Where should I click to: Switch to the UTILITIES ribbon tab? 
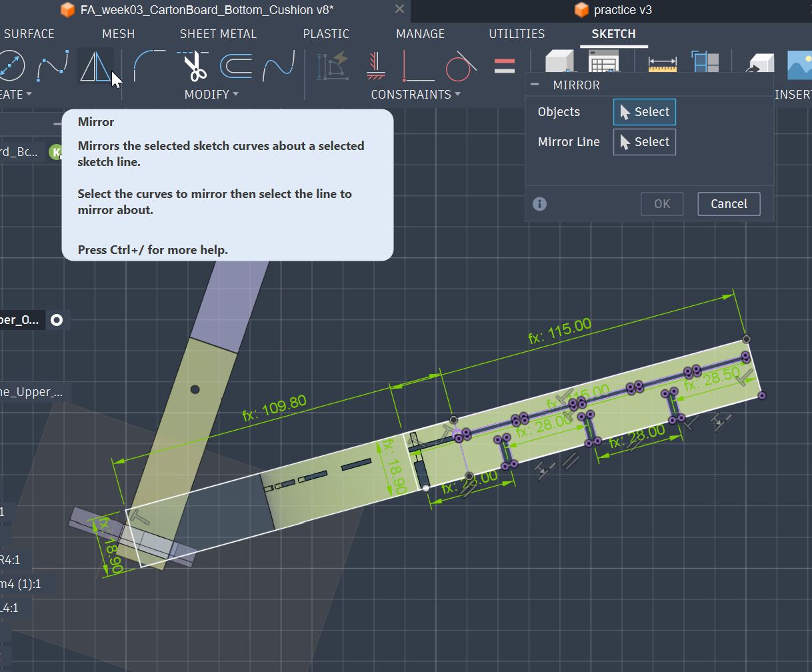517,33
